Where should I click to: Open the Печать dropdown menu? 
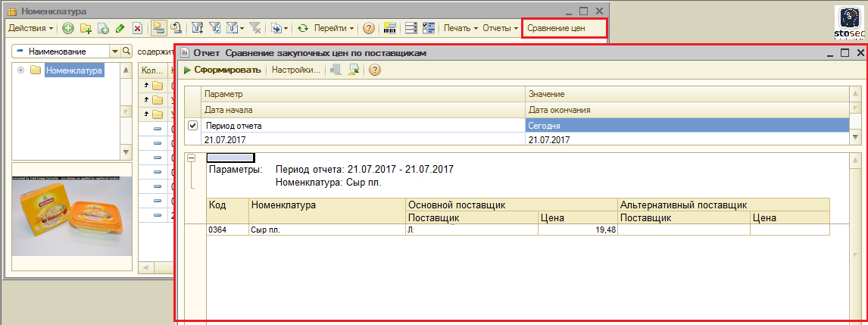461,28
